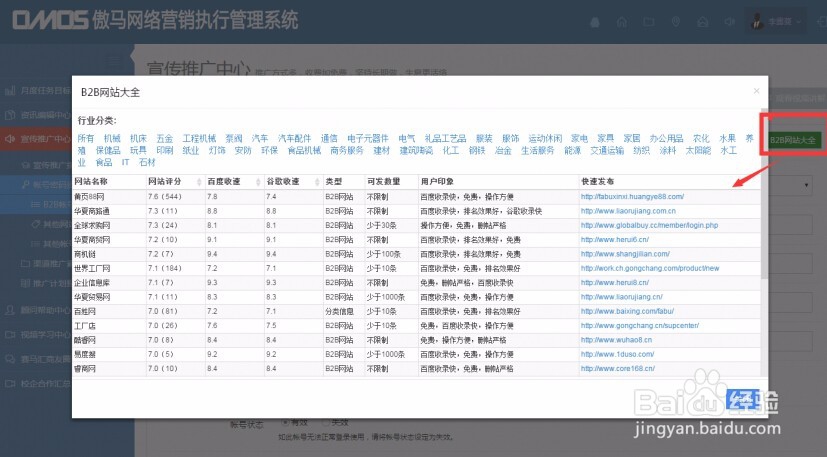Open the www.liaorujiang.com.cn link
Image resolution: width=827 pixels, height=457 pixels.
point(628,211)
